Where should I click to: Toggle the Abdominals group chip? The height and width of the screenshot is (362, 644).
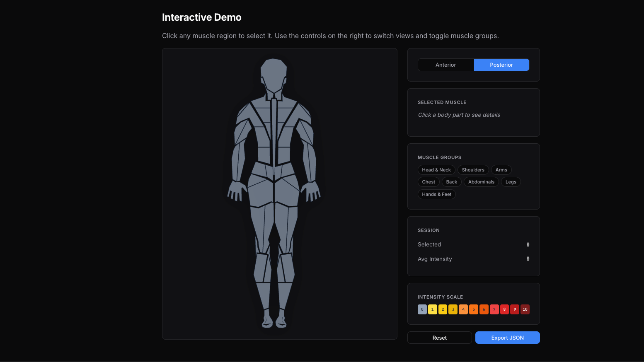coord(481,181)
